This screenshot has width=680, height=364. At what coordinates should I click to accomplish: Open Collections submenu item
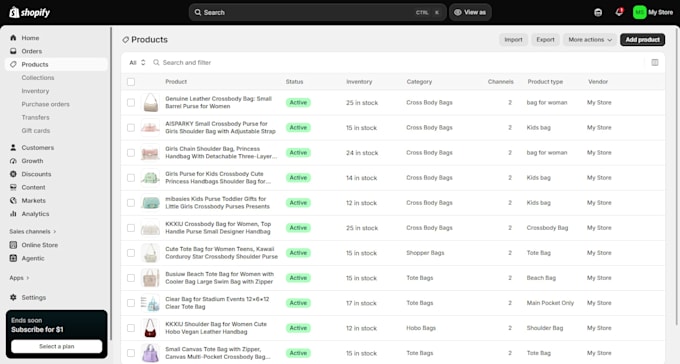pyautogui.click(x=38, y=78)
